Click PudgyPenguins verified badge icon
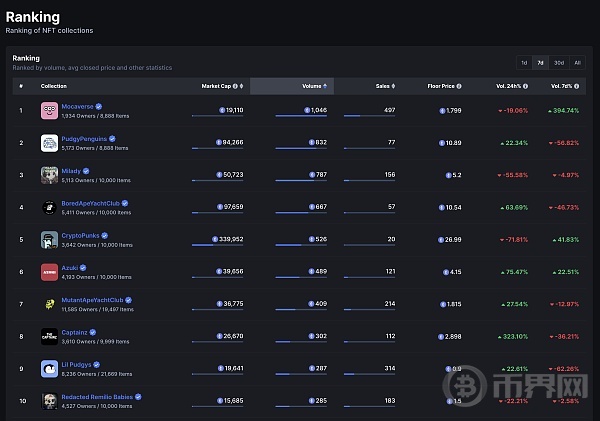 pos(112,139)
